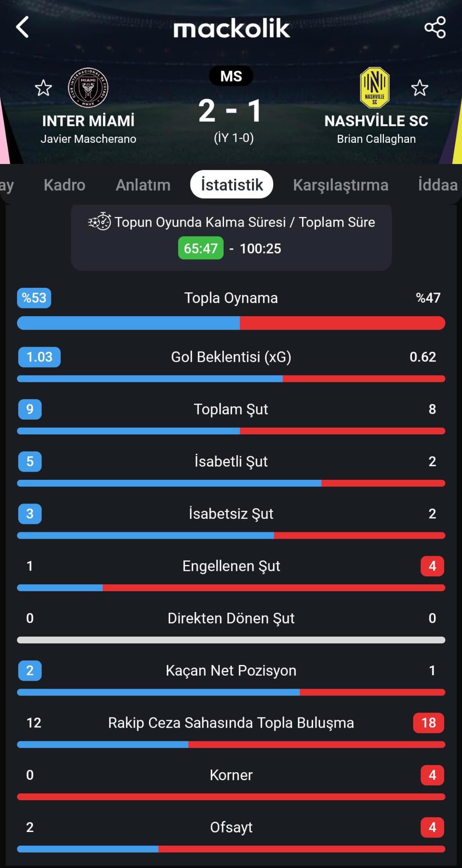Select the İstatistik tab
Viewport: 462px width, 868px height.
click(232, 184)
